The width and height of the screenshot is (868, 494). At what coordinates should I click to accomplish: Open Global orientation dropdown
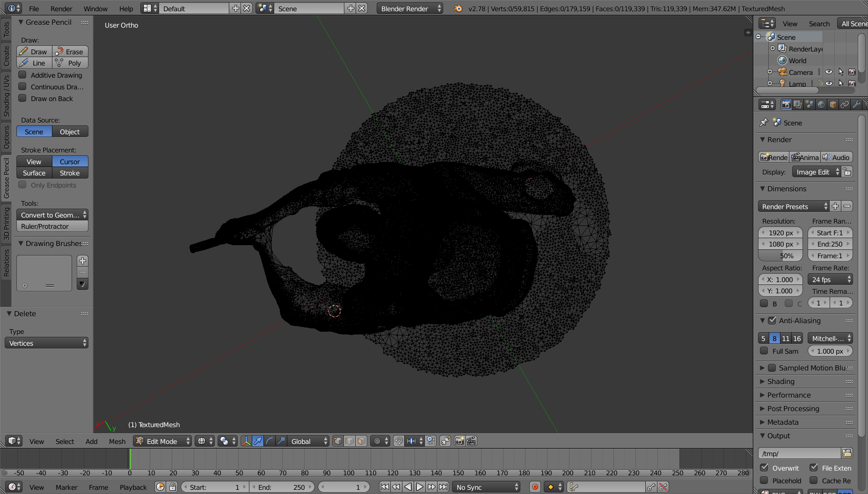coord(308,441)
